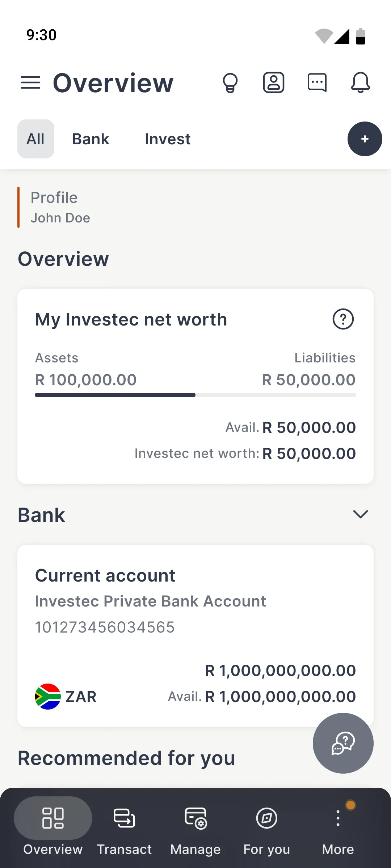The width and height of the screenshot is (391, 868).
Task: Open the profile account icon
Action: [x=273, y=83]
